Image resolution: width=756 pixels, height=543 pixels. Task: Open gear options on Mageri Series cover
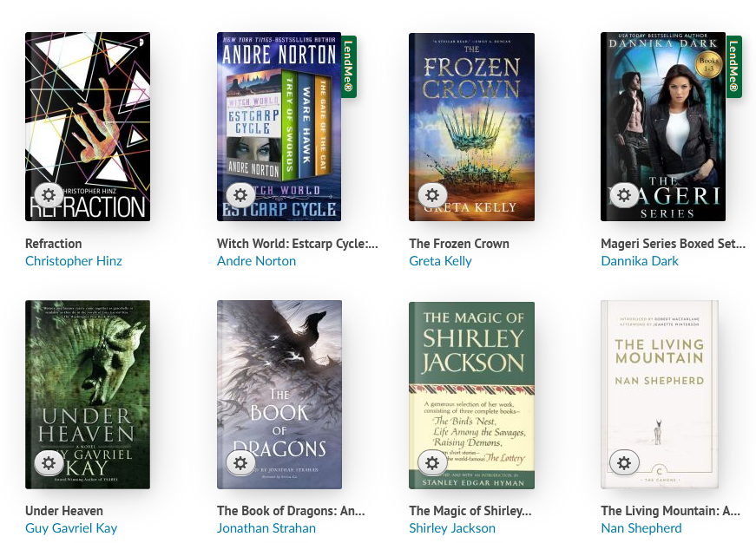(x=624, y=195)
